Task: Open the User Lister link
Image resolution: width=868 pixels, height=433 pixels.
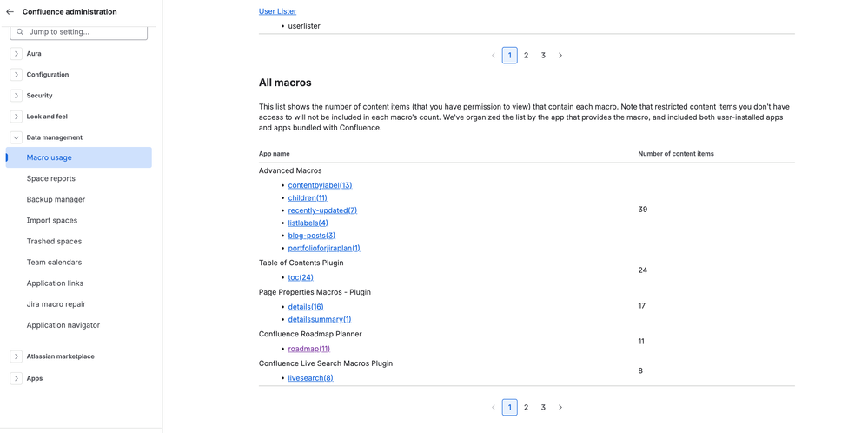Action: point(277,11)
